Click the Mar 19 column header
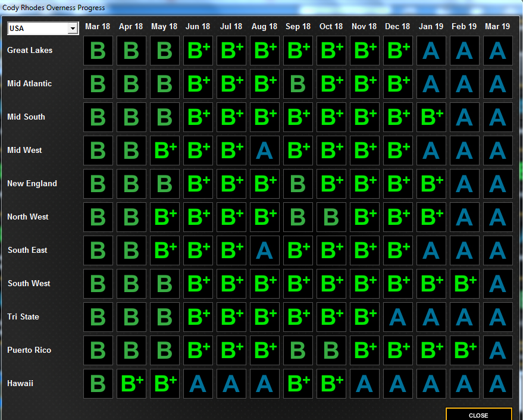 pos(497,26)
